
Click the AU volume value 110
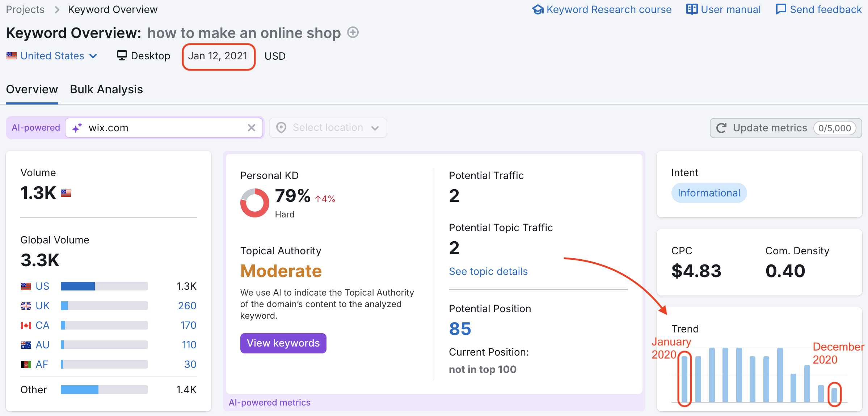(x=189, y=345)
